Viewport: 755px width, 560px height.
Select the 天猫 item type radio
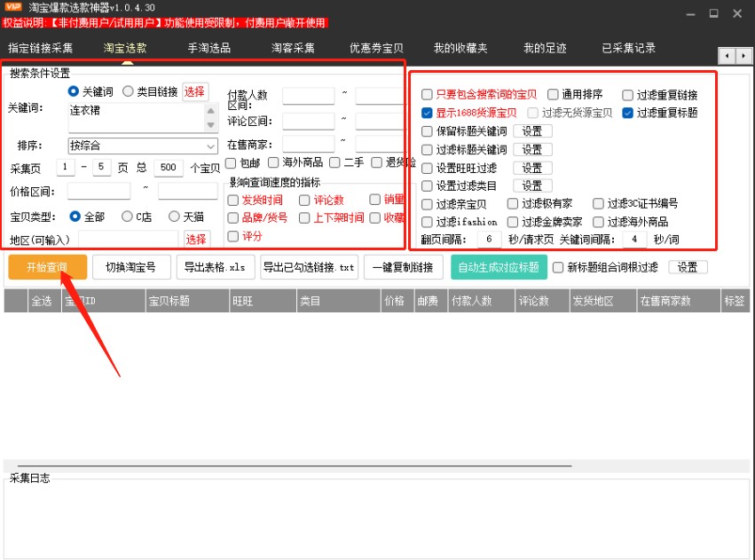[174, 217]
